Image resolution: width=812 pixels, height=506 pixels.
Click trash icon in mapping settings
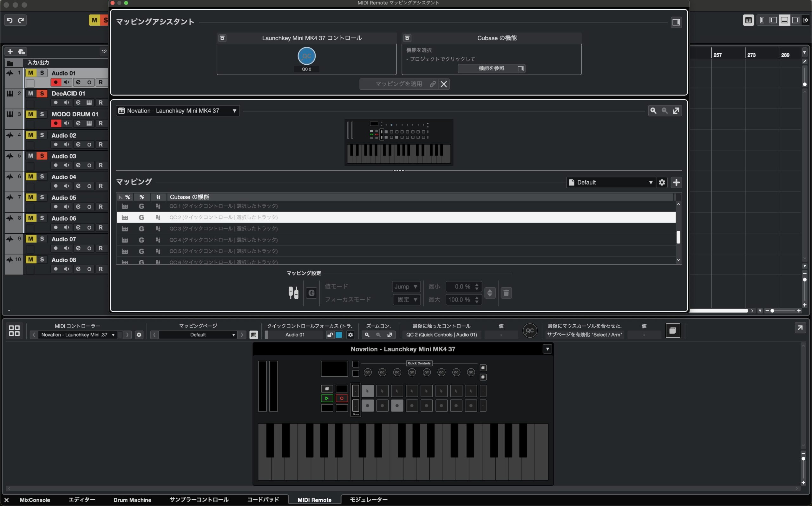click(506, 293)
